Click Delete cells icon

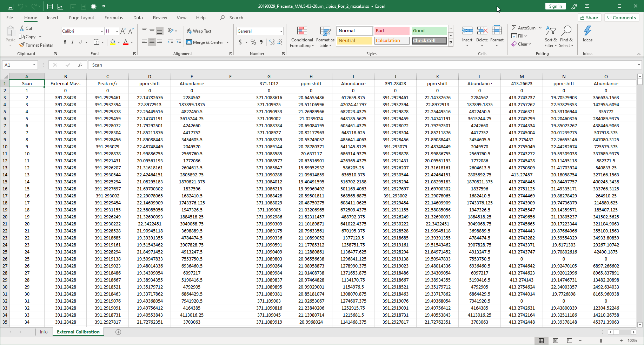point(482,31)
